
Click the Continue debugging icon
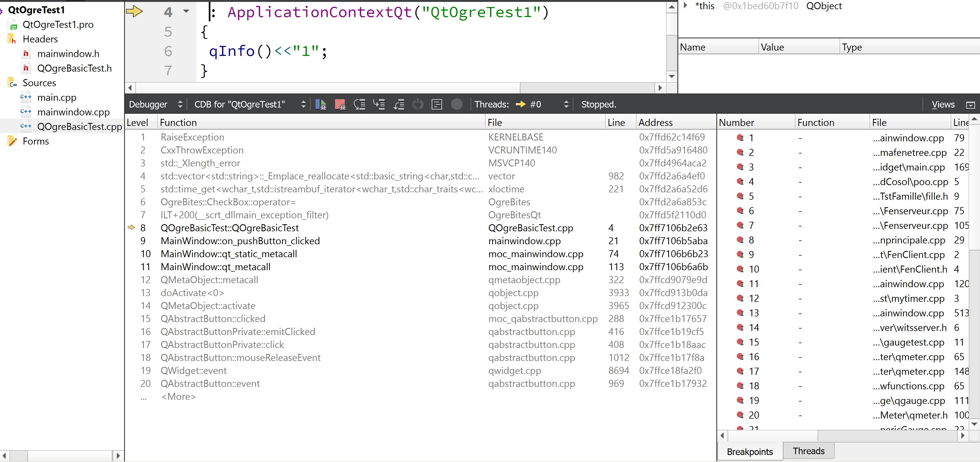click(x=321, y=104)
